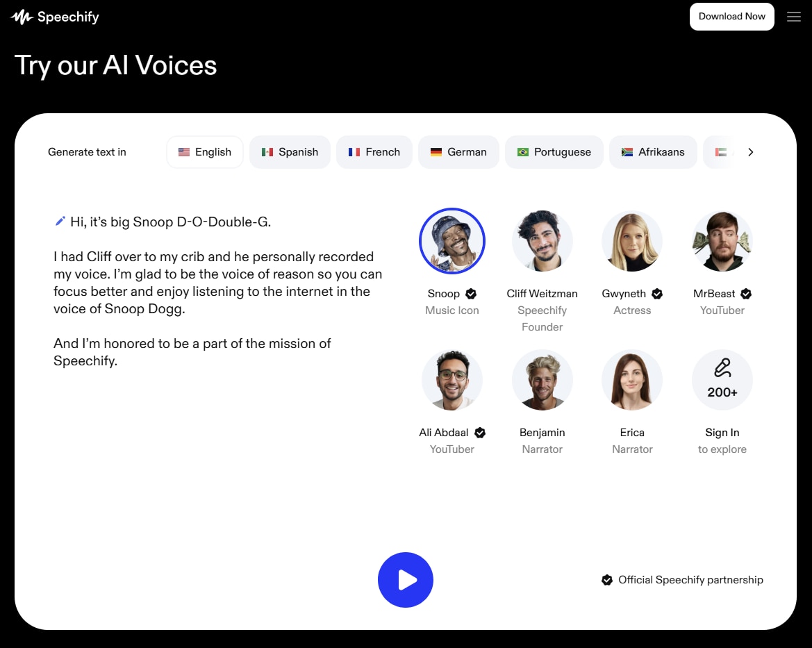Click the "Official Speechify partnership" text
The width and height of the screenshot is (812, 648).
click(x=691, y=580)
